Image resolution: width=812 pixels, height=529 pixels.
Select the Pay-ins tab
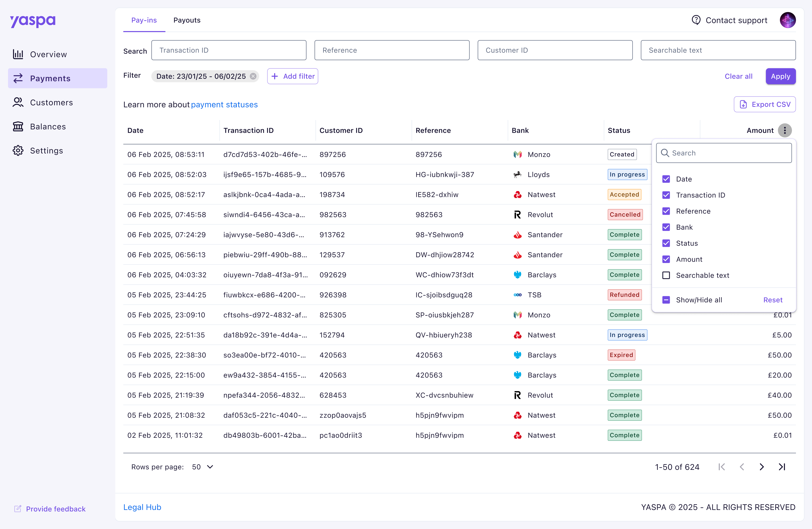(144, 20)
